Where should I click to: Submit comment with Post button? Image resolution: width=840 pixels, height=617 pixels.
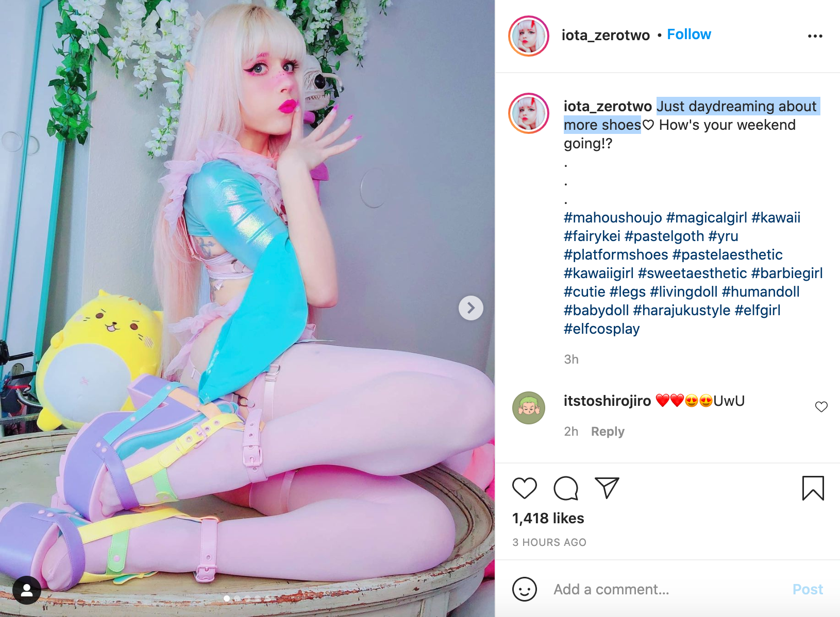pos(808,589)
